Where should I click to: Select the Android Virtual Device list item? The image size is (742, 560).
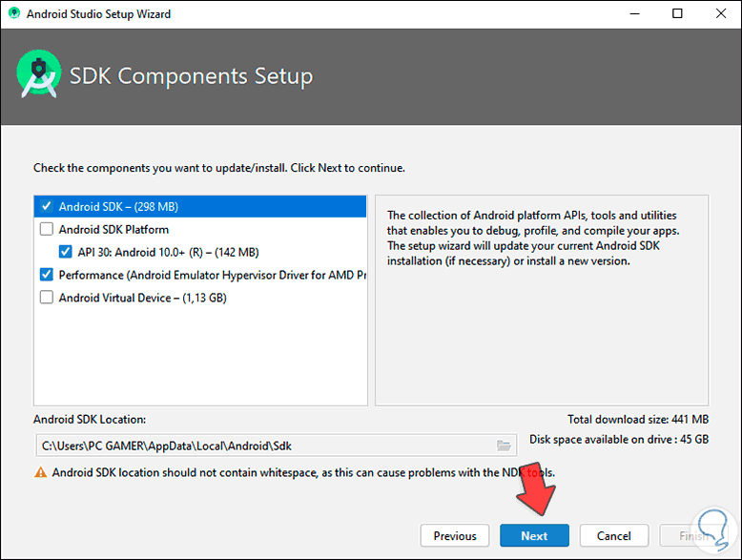[142, 298]
